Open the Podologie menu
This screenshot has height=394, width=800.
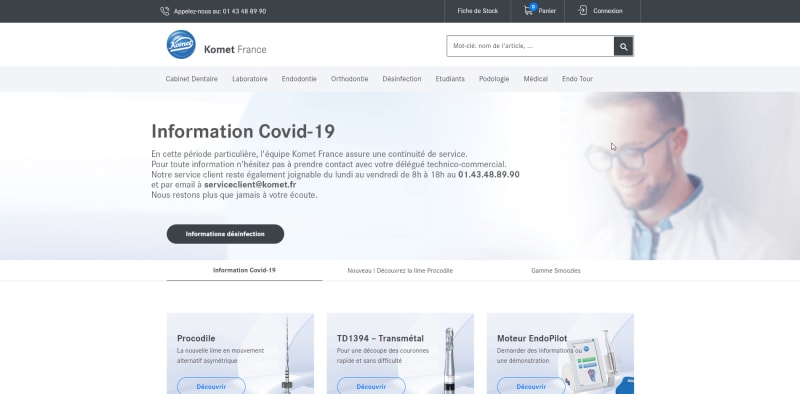(x=494, y=79)
